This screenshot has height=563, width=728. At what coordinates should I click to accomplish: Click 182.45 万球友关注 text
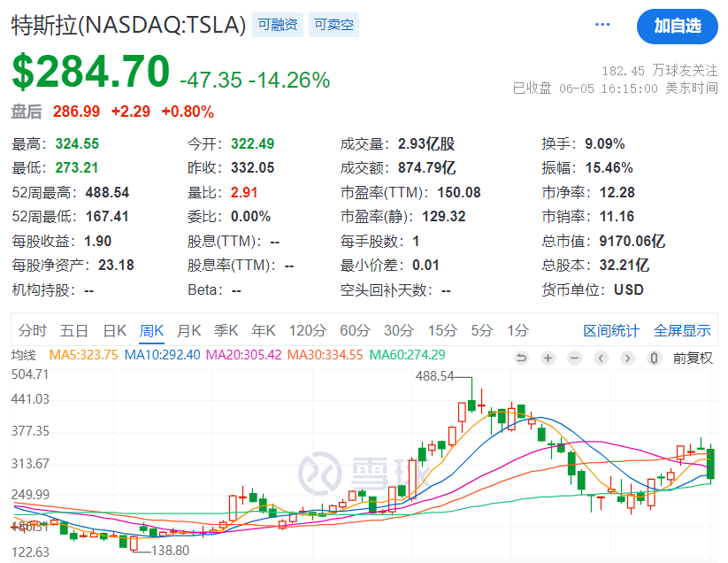coord(660,71)
